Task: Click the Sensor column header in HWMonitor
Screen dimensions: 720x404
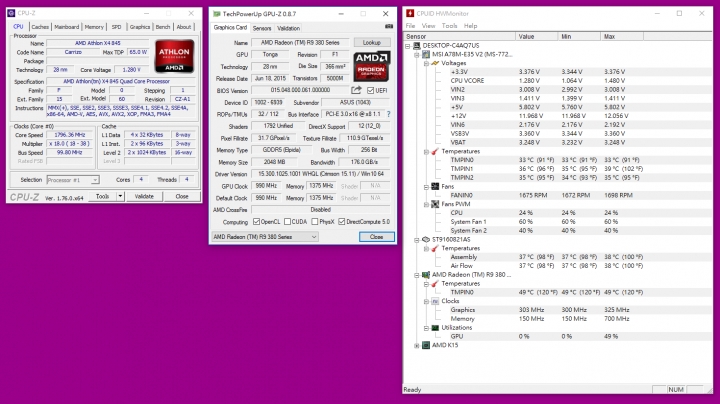Action: pos(459,36)
